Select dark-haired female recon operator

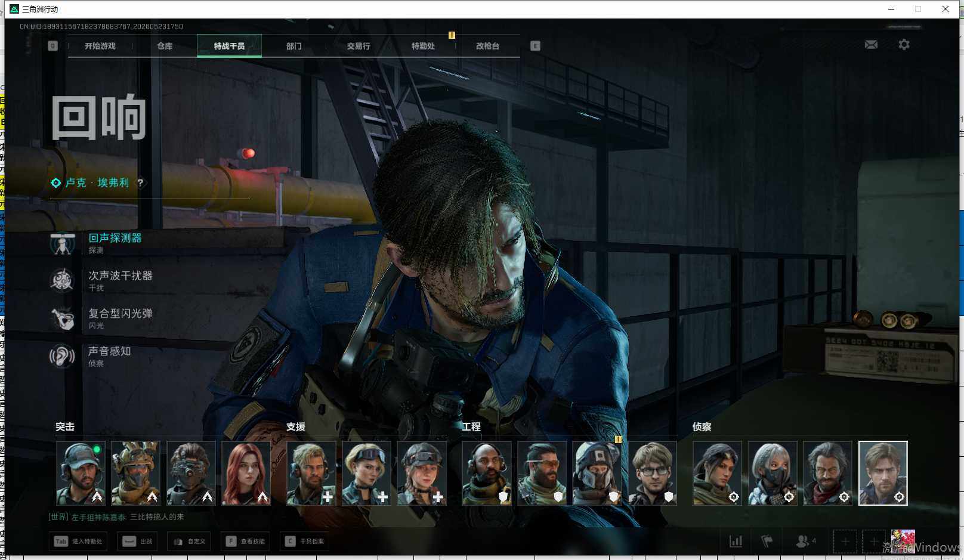(717, 473)
